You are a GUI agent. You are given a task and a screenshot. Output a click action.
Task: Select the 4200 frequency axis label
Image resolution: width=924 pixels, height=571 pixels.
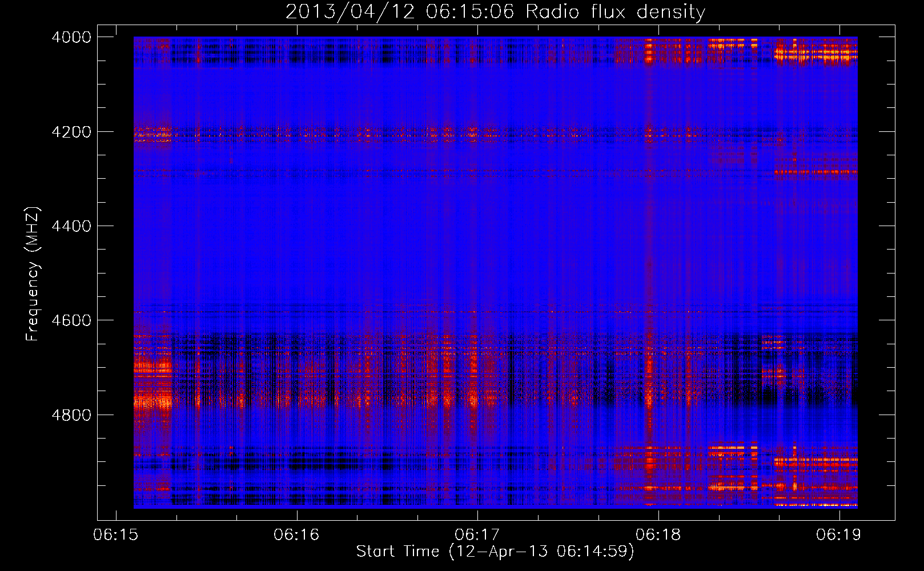coord(71,132)
